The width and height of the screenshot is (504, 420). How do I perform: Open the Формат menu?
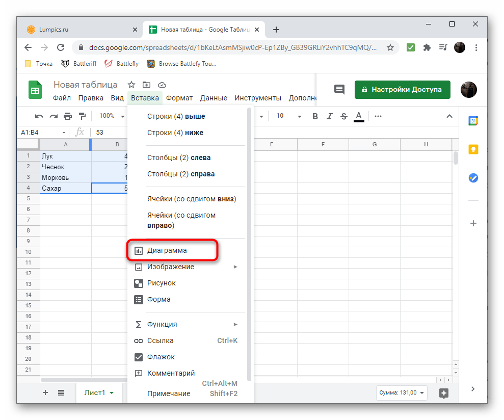[x=179, y=98]
